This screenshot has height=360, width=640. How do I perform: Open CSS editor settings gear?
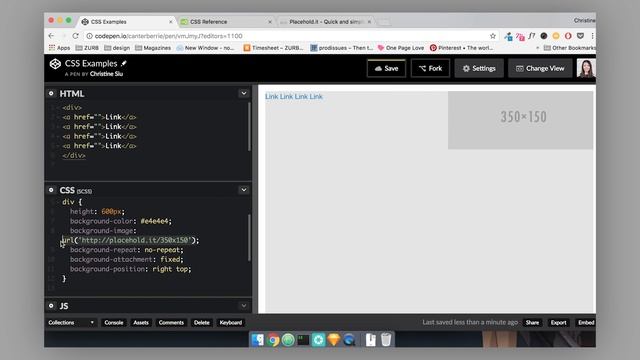[x=51, y=190]
